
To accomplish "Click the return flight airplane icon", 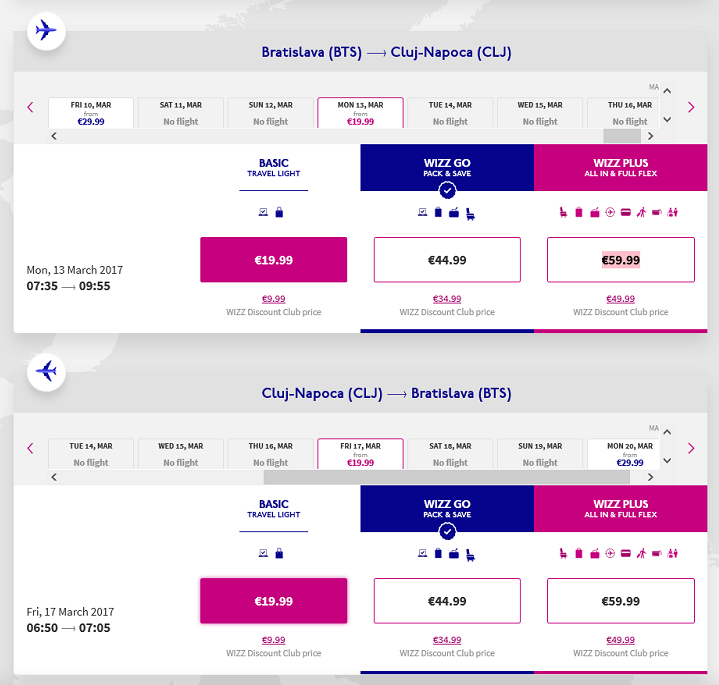I will coord(46,372).
